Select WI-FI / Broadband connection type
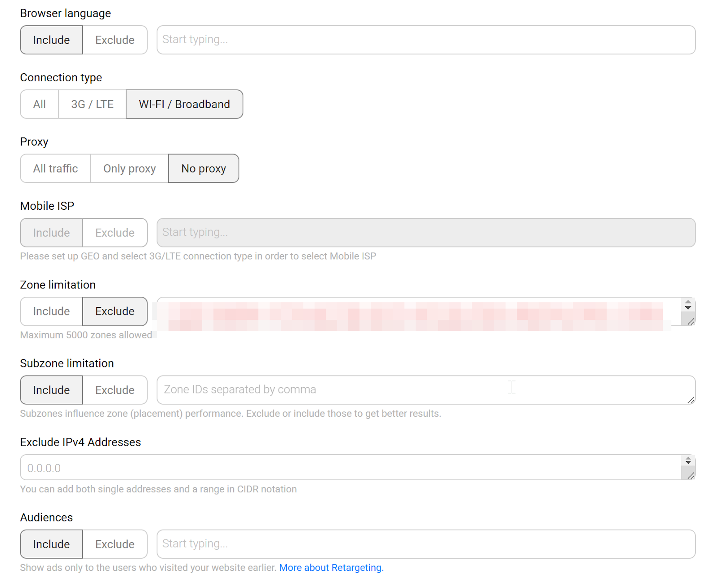 184,104
